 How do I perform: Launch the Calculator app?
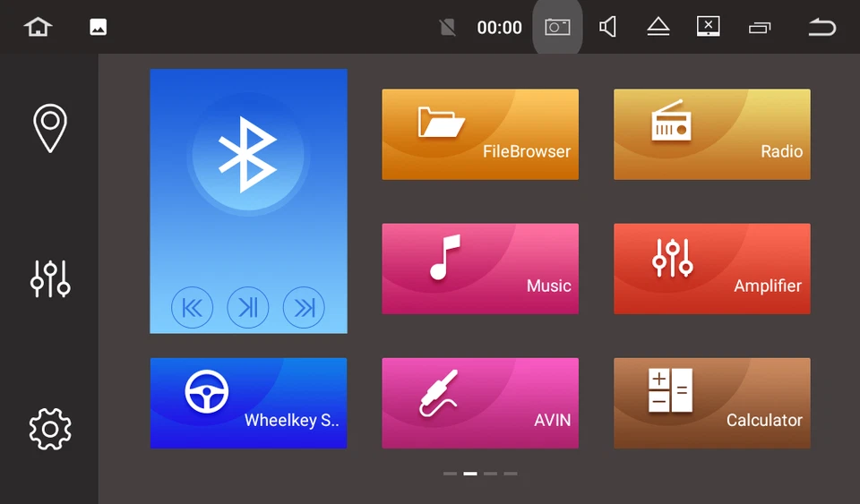tap(712, 403)
